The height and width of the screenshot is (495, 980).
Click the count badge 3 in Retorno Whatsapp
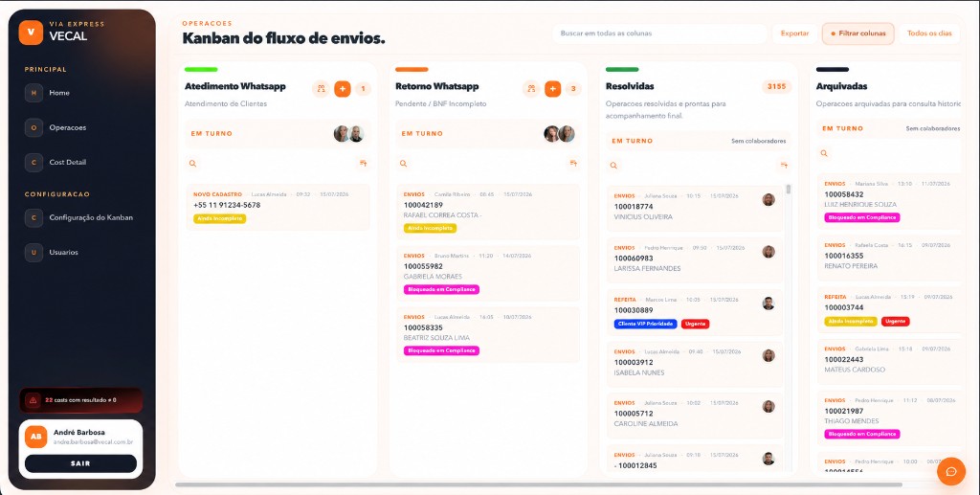click(x=573, y=89)
